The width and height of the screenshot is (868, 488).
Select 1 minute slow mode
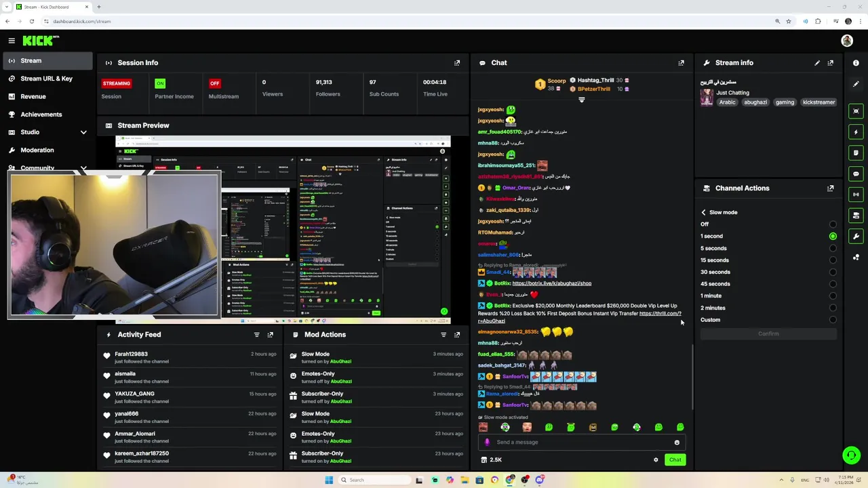(x=833, y=296)
